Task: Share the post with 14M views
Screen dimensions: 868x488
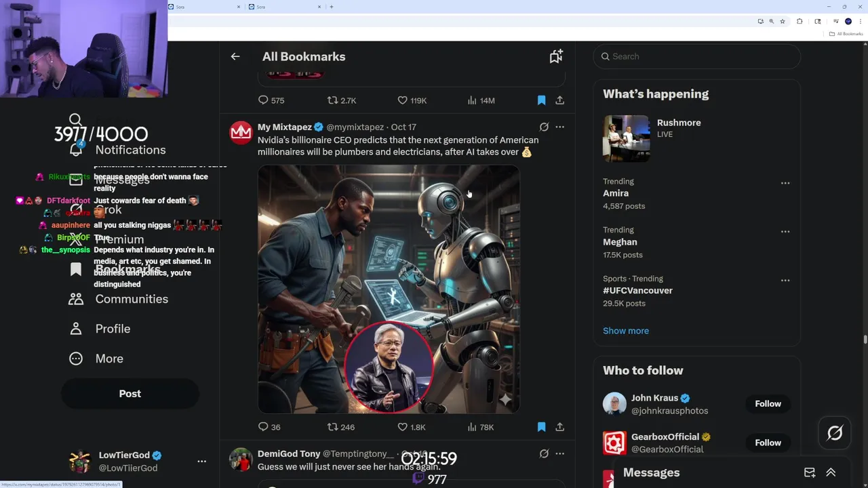Action: (x=559, y=100)
